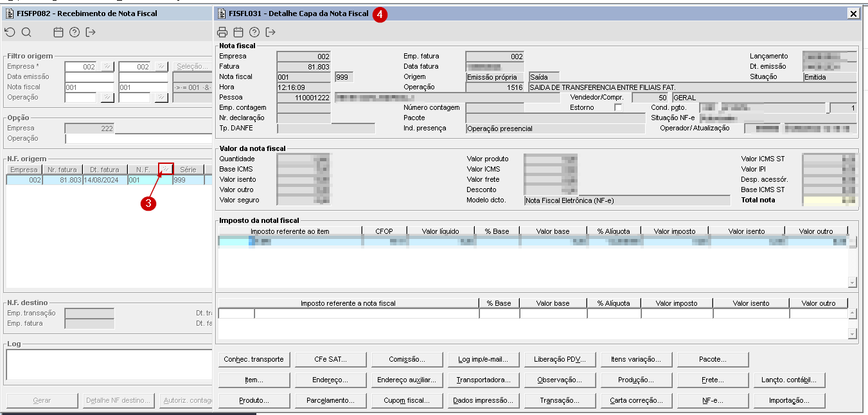
Task: Click the Item... button
Action: [x=254, y=380]
